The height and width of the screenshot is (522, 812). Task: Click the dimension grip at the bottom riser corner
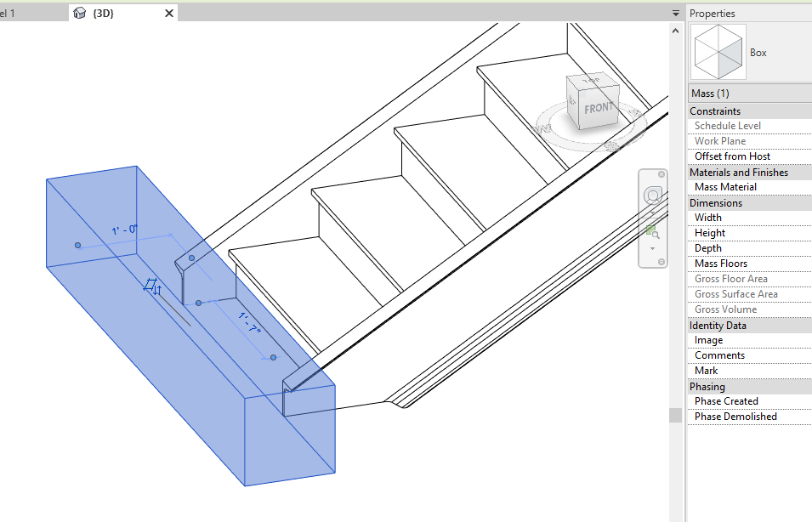click(198, 303)
